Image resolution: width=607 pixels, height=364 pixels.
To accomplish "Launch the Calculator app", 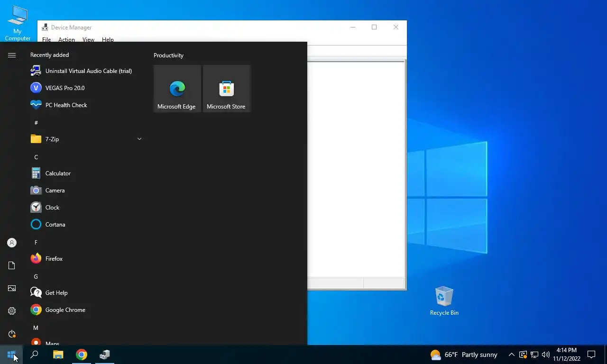I will tap(85, 173).
